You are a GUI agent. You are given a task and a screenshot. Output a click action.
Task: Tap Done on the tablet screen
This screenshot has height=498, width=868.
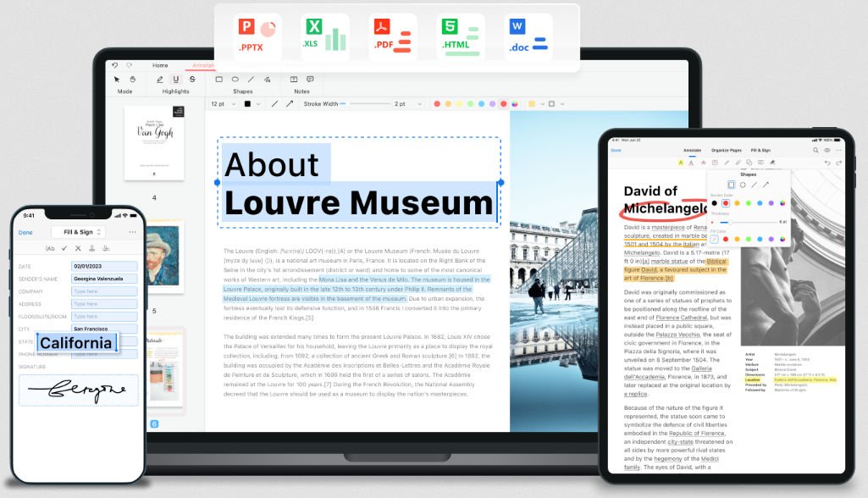click(616, 150)
